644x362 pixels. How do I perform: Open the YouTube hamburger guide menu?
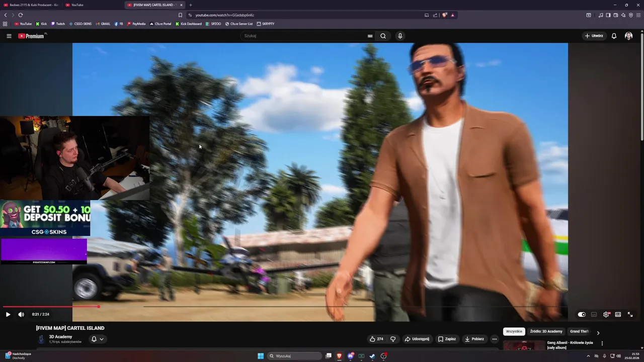9,36
